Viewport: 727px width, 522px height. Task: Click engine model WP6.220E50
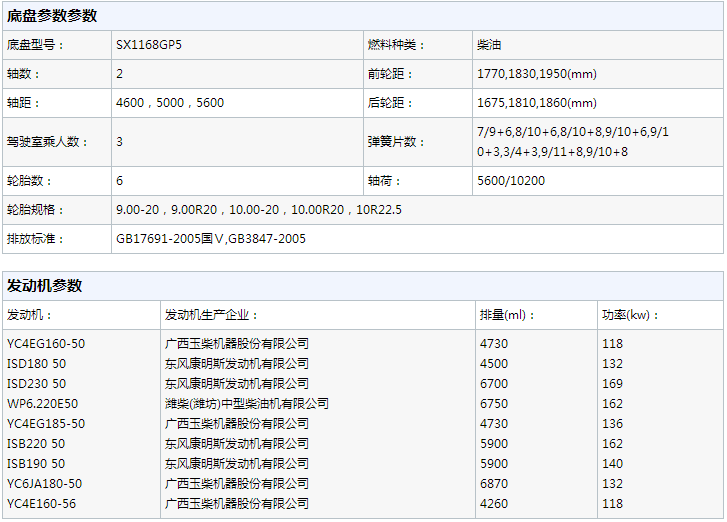(42, 403)
